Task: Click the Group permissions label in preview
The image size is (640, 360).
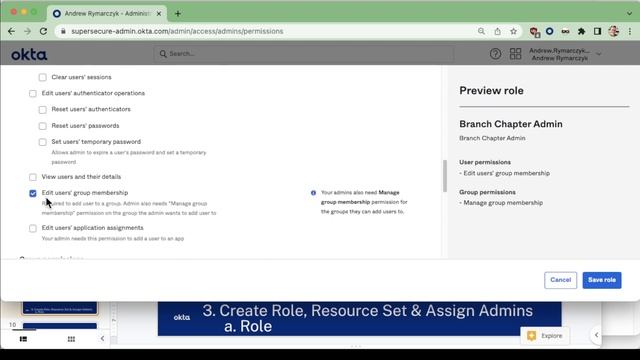Action: (487, 192)
